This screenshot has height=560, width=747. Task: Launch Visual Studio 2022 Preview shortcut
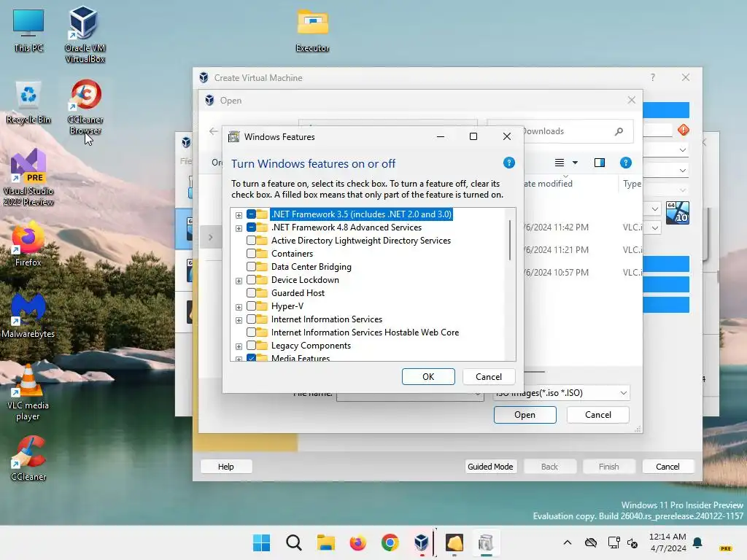pos(28,177)
